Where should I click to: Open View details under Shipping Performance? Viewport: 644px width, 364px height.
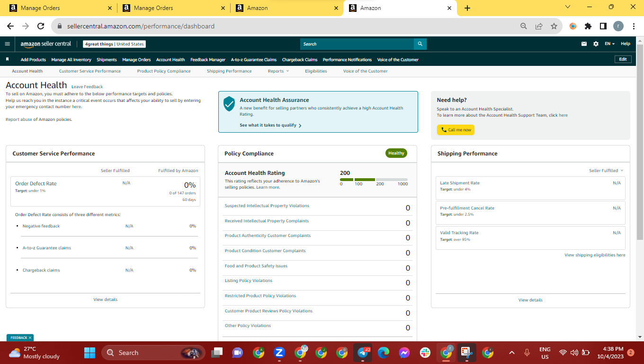530,300
